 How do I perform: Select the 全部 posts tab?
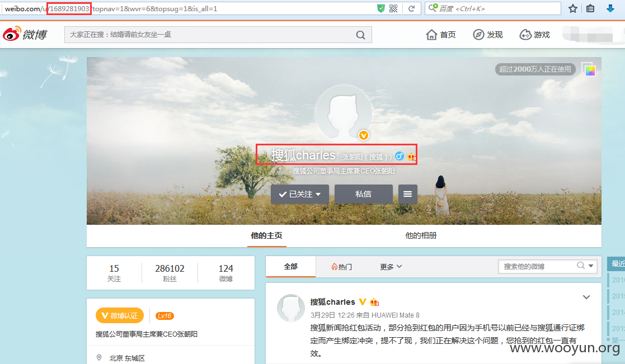pos(290,266)
